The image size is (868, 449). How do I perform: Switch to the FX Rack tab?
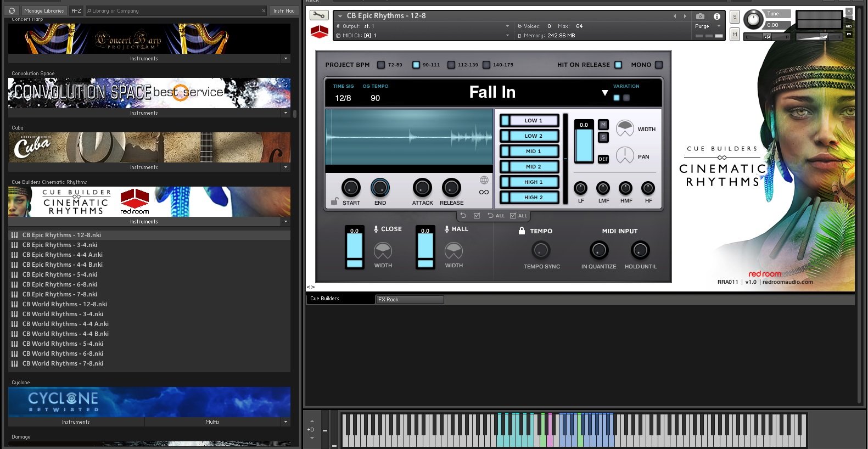[x=409, y=300]
